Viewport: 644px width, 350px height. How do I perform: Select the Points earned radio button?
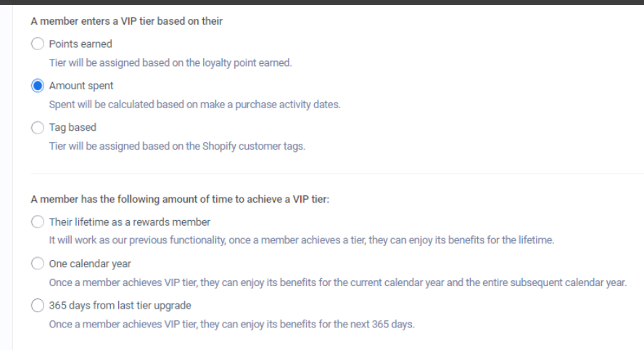tap(37, 44)
